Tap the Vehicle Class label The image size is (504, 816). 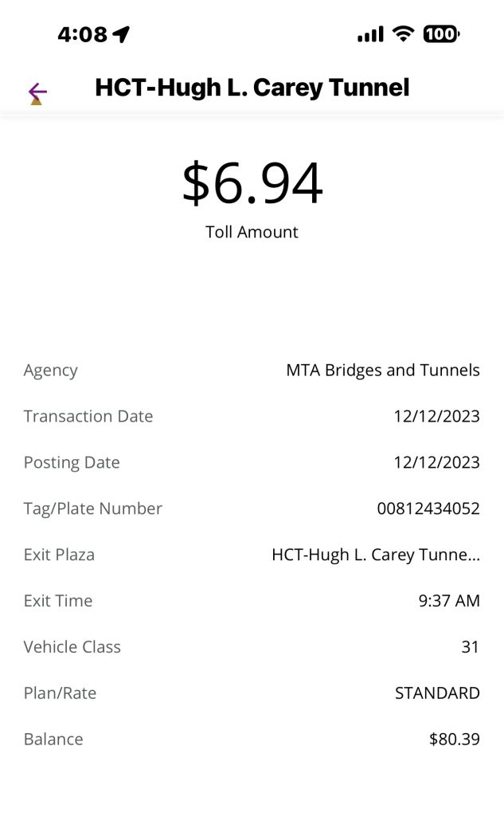[x=72, y=647]
